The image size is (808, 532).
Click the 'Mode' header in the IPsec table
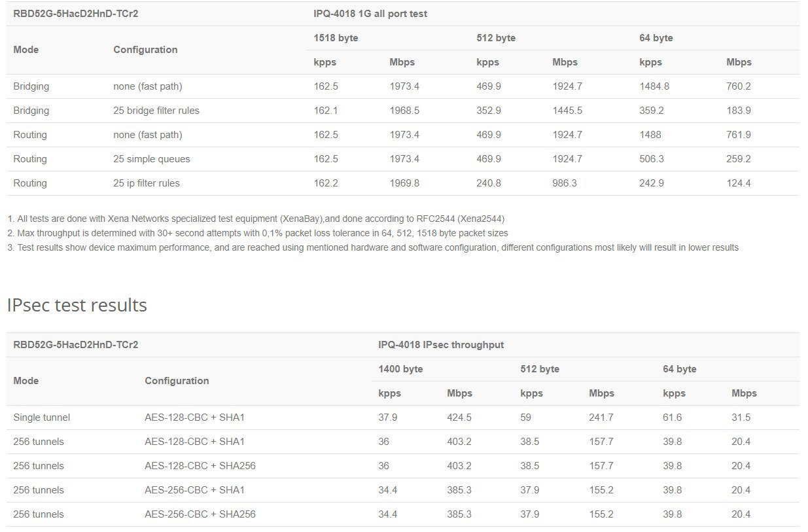click(26, 381)
